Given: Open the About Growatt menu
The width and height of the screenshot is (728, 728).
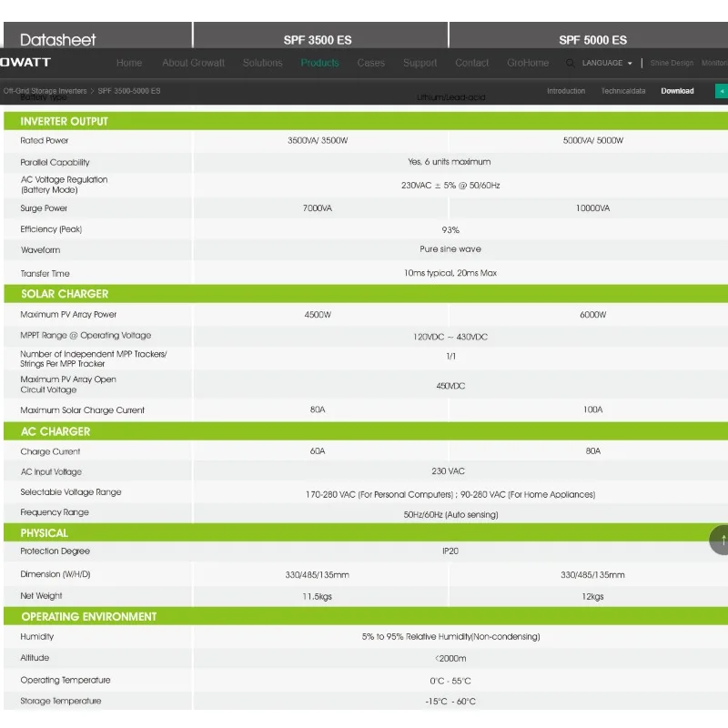Looking at the screenshot, I should click(193, 63).
